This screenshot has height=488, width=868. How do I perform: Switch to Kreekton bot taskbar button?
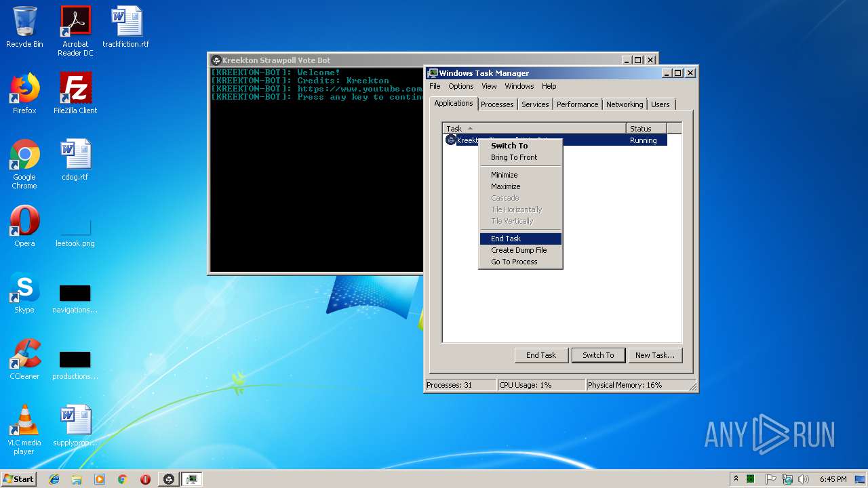(x=169, y=479)
